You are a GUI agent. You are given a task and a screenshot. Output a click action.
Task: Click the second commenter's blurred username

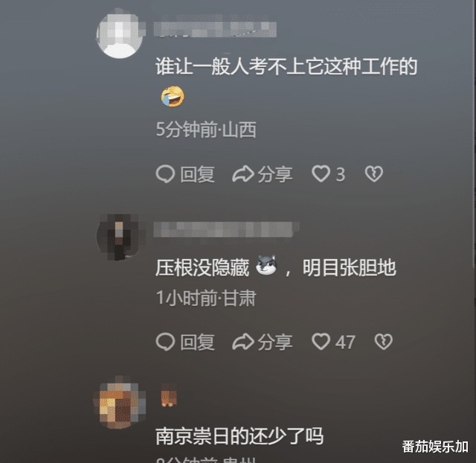[226, 229]
